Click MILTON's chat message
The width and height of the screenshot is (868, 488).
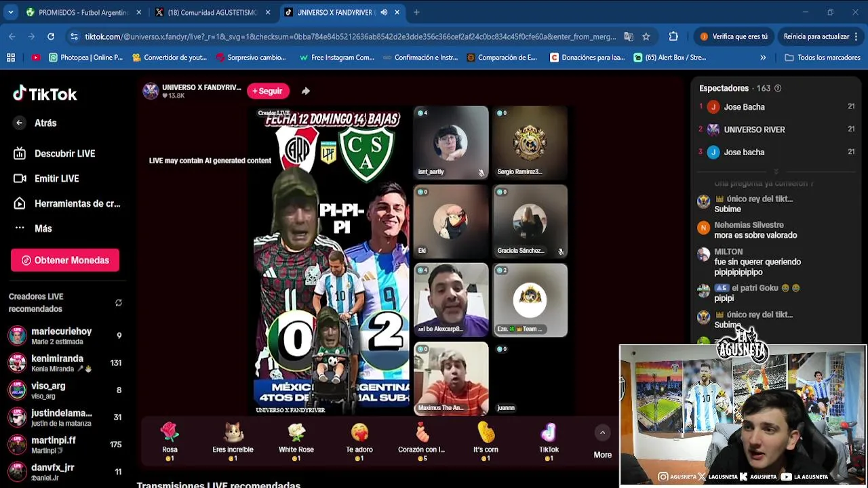point(757,262)
